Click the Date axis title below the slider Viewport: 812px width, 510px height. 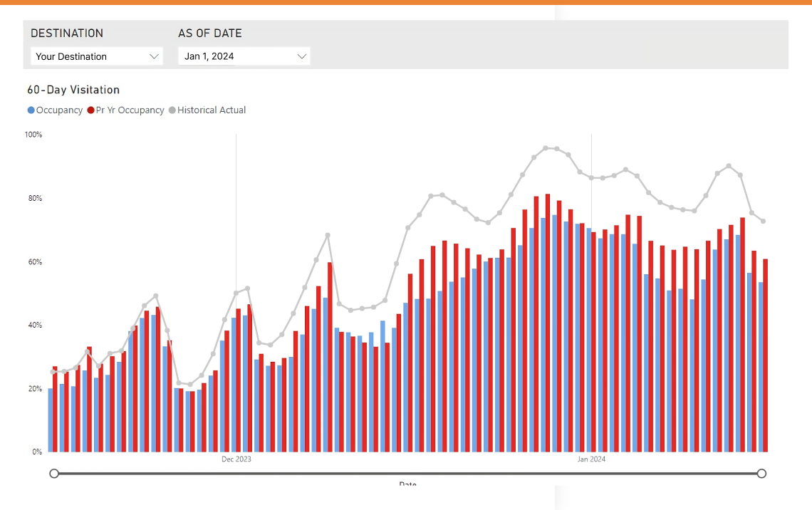click(407, 484)
